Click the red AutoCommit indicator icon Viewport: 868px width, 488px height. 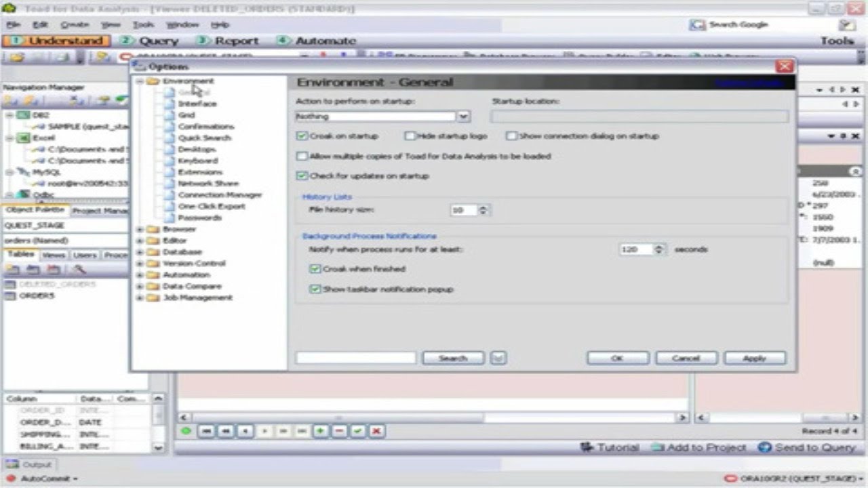(10, 479)
